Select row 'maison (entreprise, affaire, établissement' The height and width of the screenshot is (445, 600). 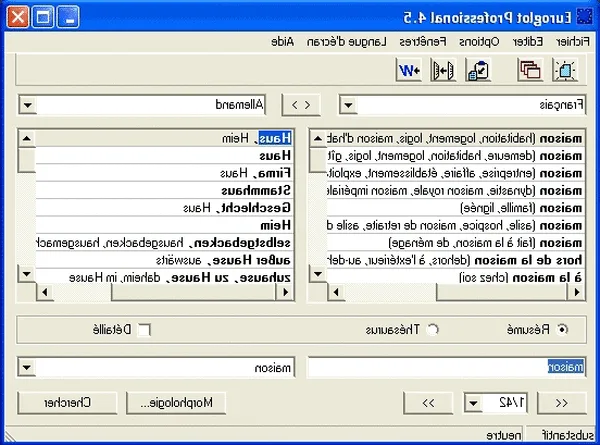click(456, 173)
